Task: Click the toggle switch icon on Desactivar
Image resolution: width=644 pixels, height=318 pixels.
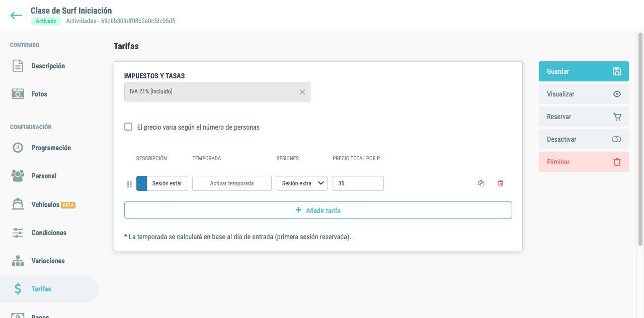Action: coord(616,139)
